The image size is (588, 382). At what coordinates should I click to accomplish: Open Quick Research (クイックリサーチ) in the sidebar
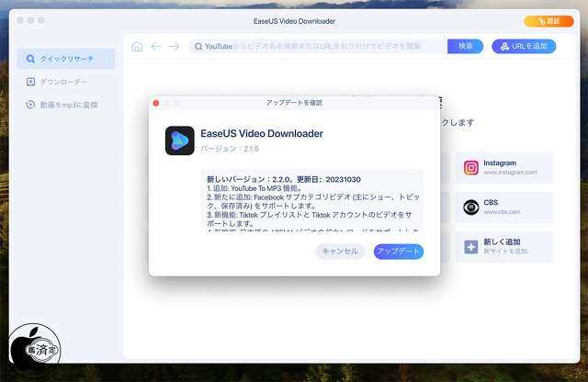(66, 59)
